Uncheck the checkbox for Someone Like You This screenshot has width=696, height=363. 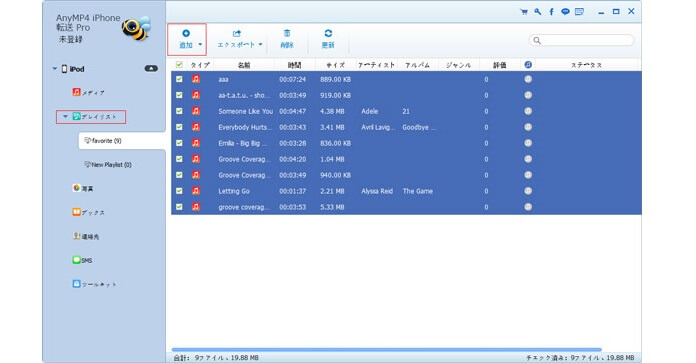[x=179, y=111]
